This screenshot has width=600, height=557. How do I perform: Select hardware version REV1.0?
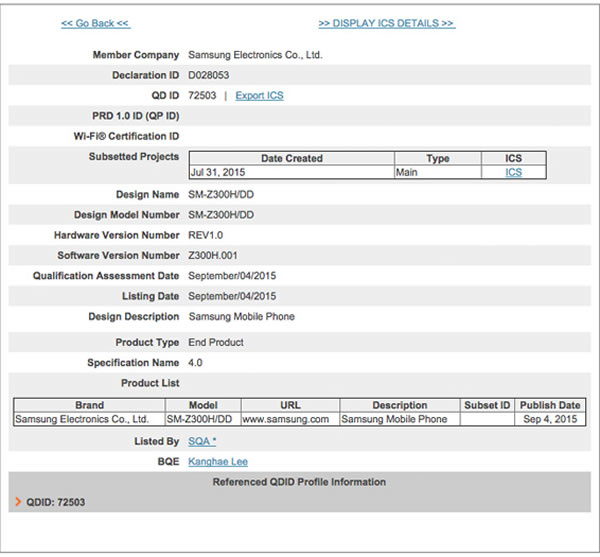205,235
